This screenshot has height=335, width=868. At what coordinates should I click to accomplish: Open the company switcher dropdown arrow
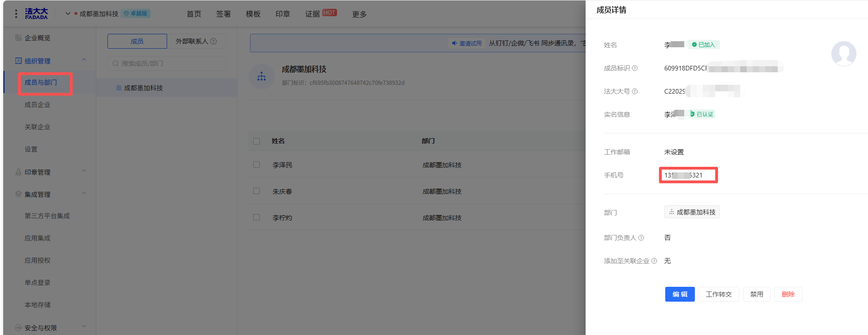click(x=68, y=14)
